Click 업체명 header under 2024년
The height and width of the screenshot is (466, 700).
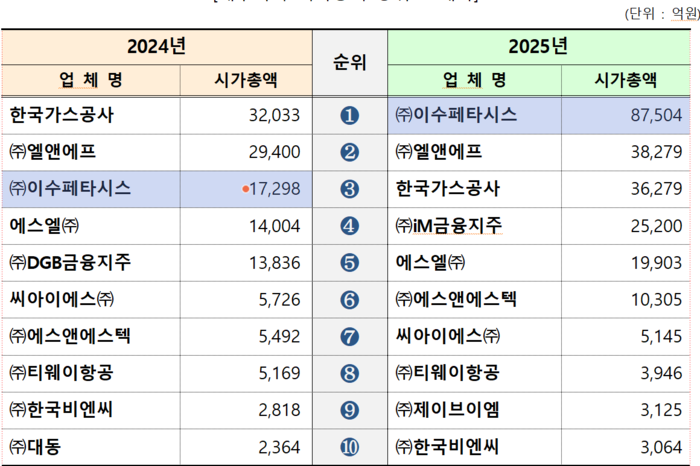coord(91,80)
